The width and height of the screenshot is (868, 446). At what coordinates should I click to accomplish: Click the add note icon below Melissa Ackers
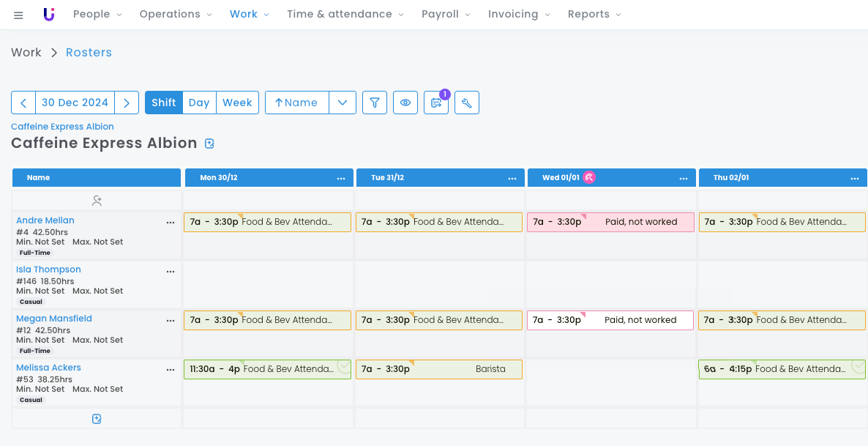coord(97,419)
